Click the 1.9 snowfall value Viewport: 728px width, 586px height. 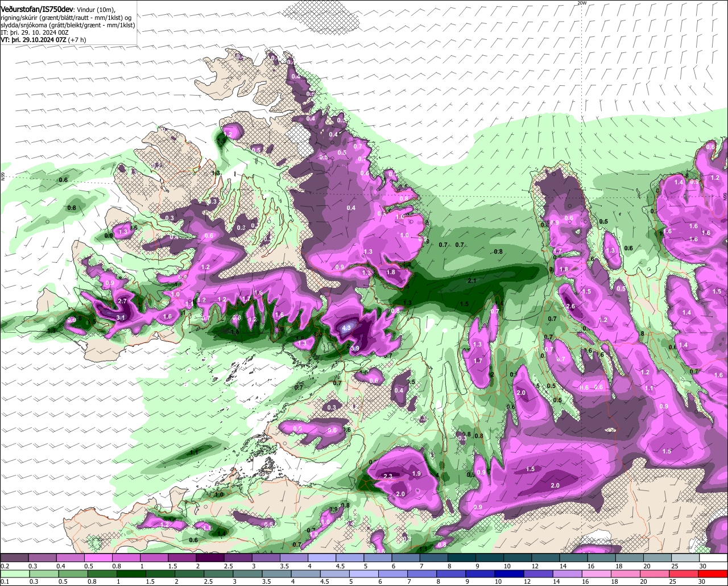pyautogui.click(x=416, y=473)
